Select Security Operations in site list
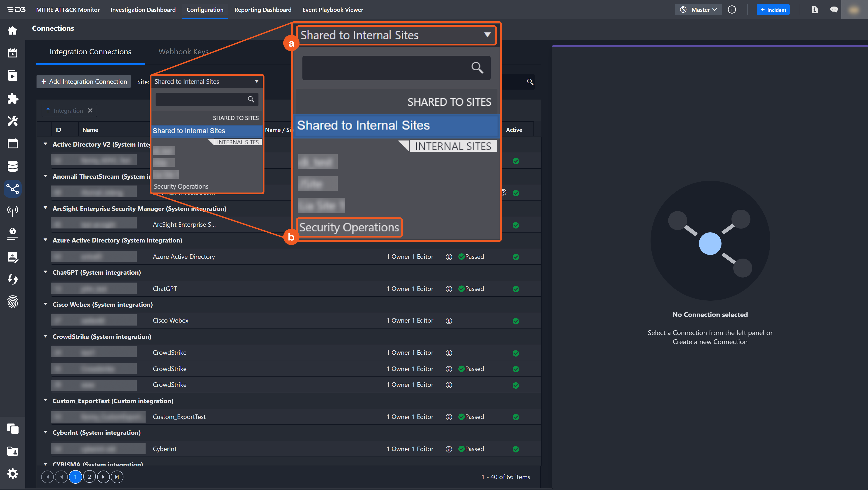This screenshot has height=490, width=868. point(181,186)
